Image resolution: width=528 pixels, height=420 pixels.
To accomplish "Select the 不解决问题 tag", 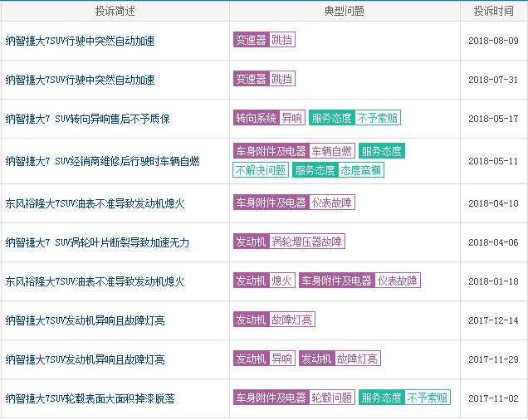I will coord(260,170).
